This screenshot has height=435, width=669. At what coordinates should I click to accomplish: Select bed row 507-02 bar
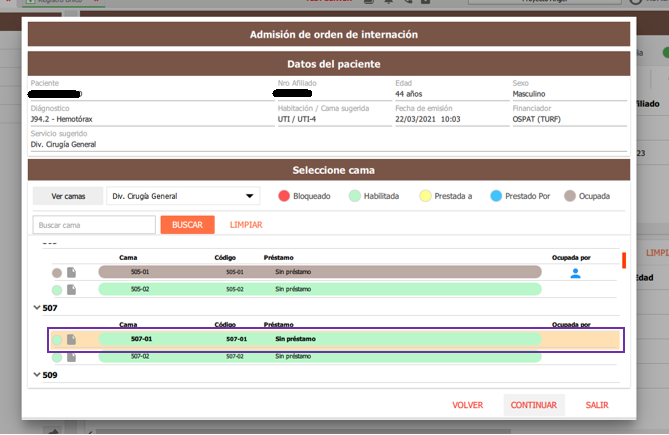(320, 357)
